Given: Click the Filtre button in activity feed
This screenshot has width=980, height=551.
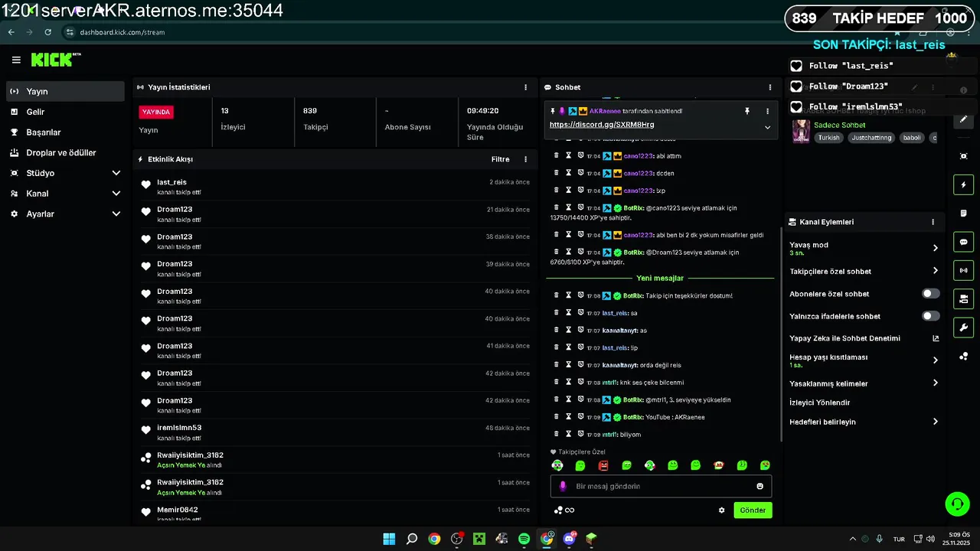Looking at the screenshot, I should [x=500, y=159].
